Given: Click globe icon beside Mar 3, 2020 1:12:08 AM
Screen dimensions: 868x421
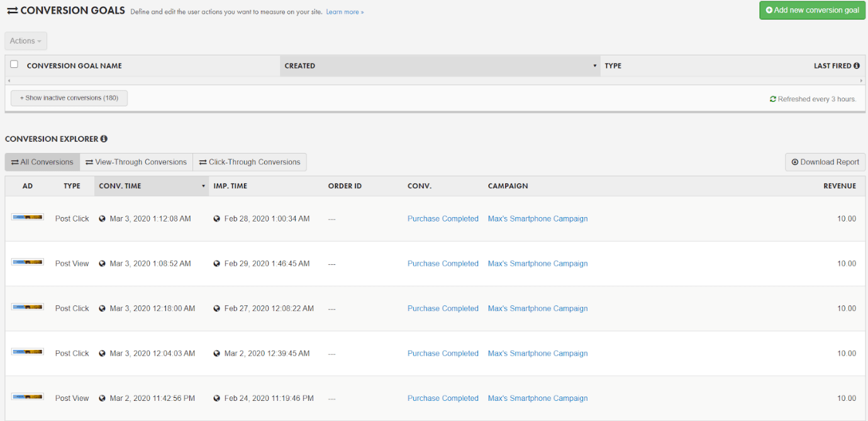Looking at the screenshot, I should [102, 219].
